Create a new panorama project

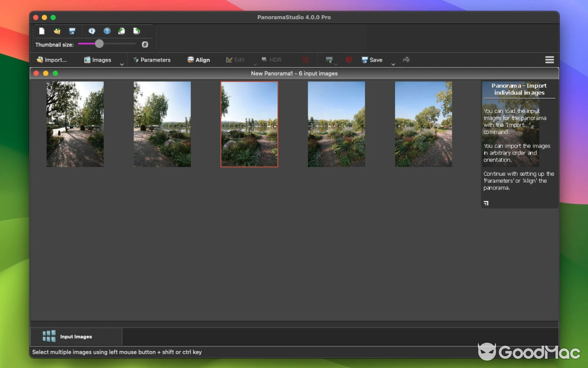[42, 31]
